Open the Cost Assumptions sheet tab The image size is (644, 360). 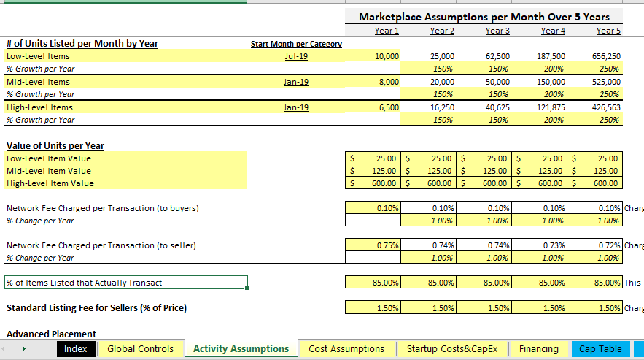pyautogui.click(x=346, y=349)
